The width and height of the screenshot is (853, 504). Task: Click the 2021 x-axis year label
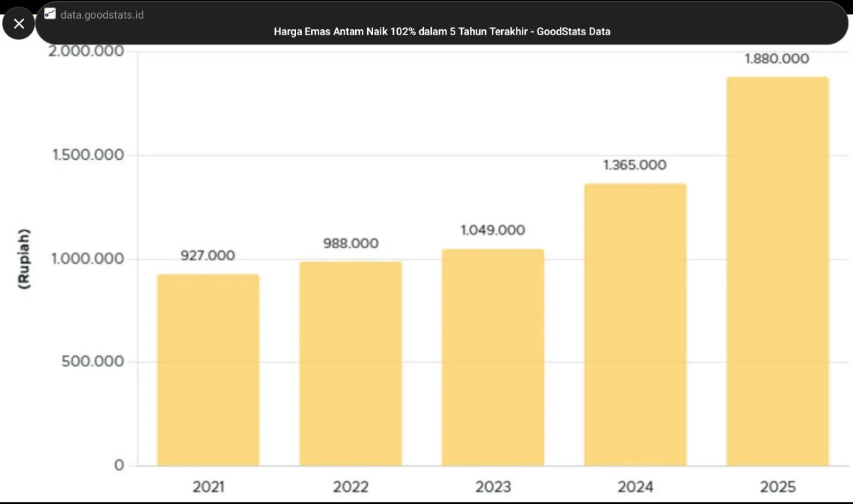[x=209, y=487]
